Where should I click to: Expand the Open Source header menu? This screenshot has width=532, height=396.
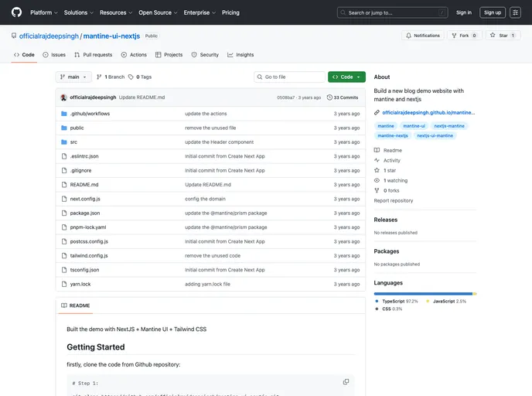(x=158, y=12)
